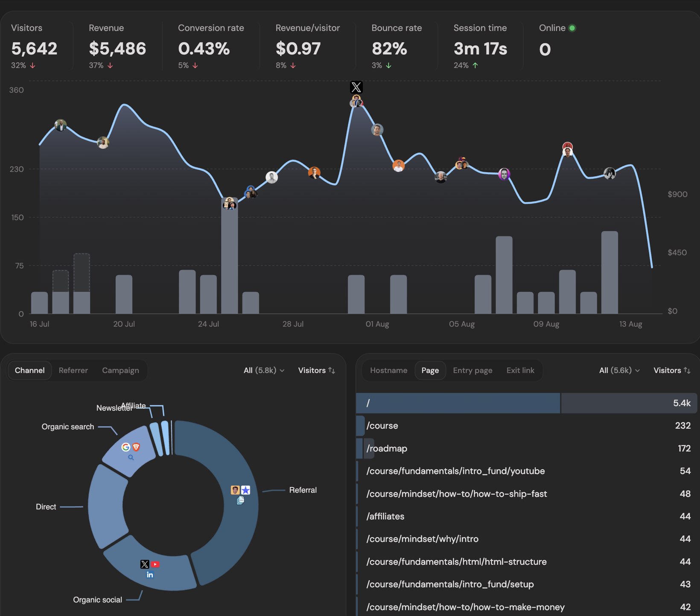Click the Revenue $5,486 metric
This screenshot has height=616, width=700.
[117, 46]
